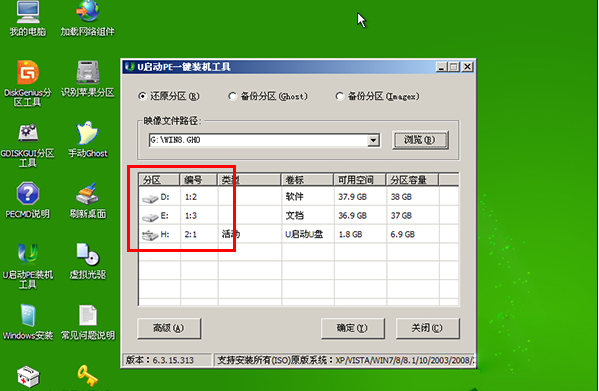Open 常见问题说明 document icon
Image resolution: width=599 pixels, height=391 pixels.
[87, 322]
